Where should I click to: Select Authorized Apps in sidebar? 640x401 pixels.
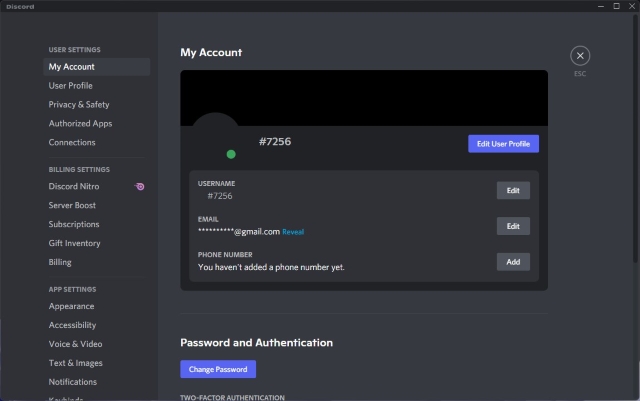[x=97, y=123]
